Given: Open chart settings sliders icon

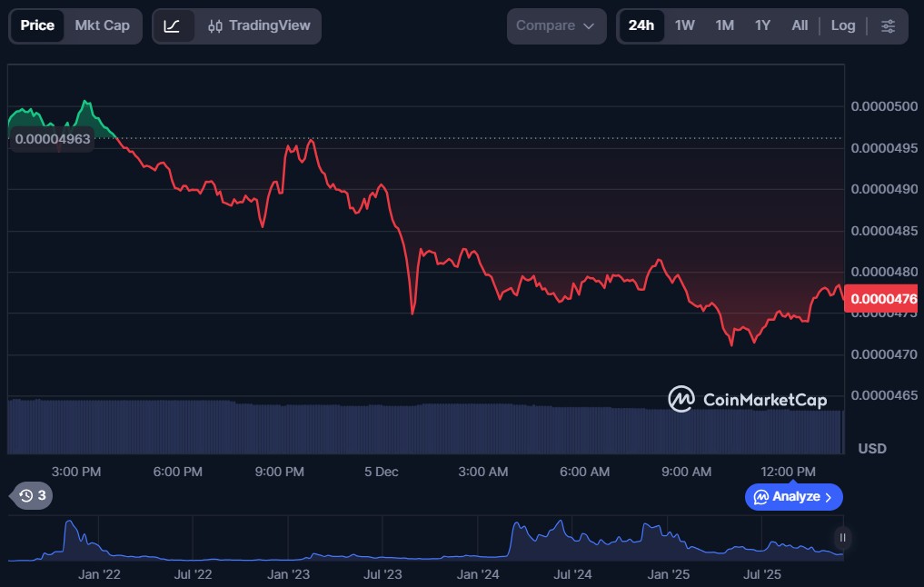Looking at the screenshot, I should click(888, 25).
